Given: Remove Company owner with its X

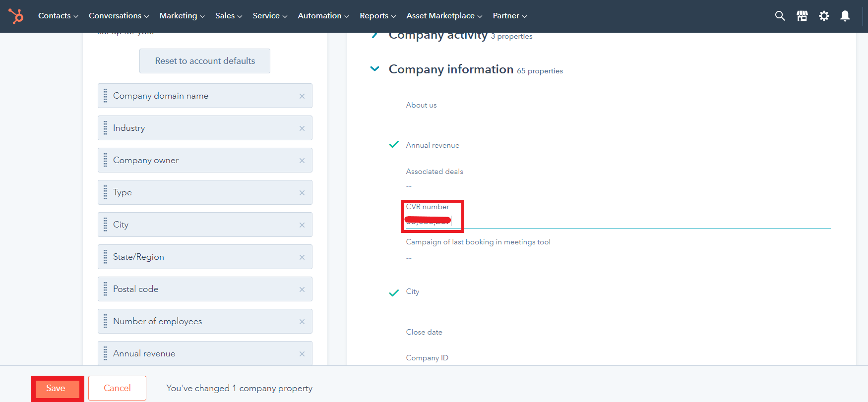Looking at the screenshot, I should pos(302,161).
